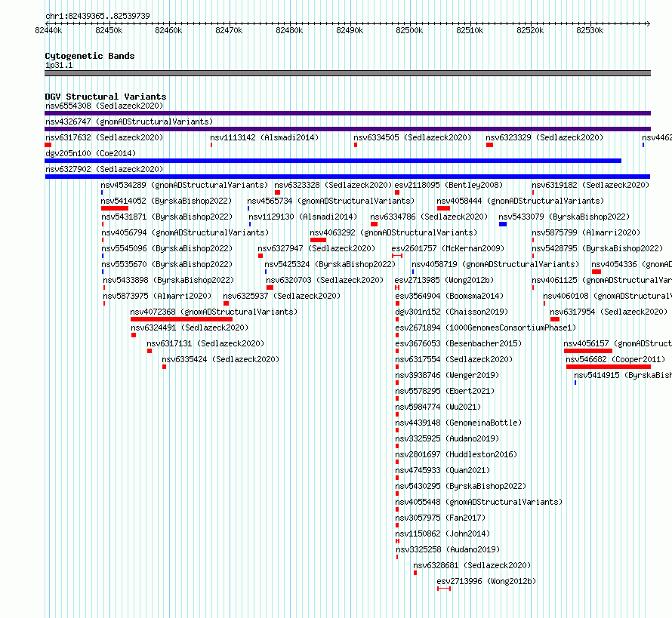672x618 pixels.
Task: Open the nsv1150862 (John2014) label
Action: coord(442,533)
